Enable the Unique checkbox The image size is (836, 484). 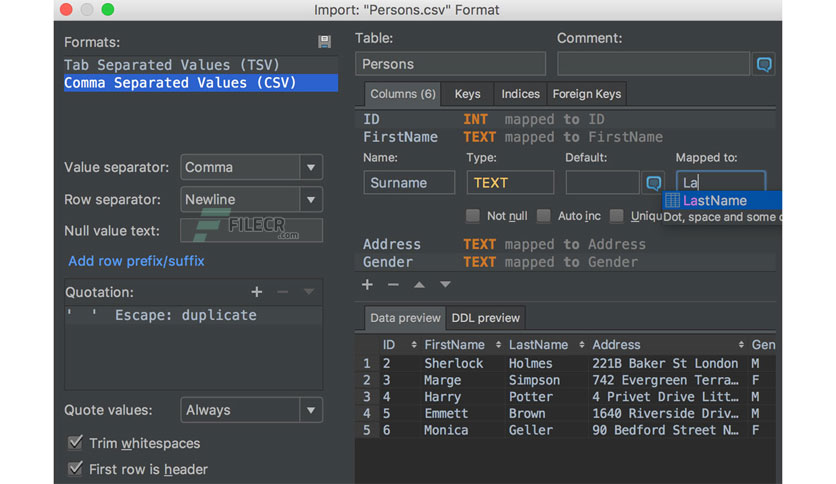click(617, 215)
